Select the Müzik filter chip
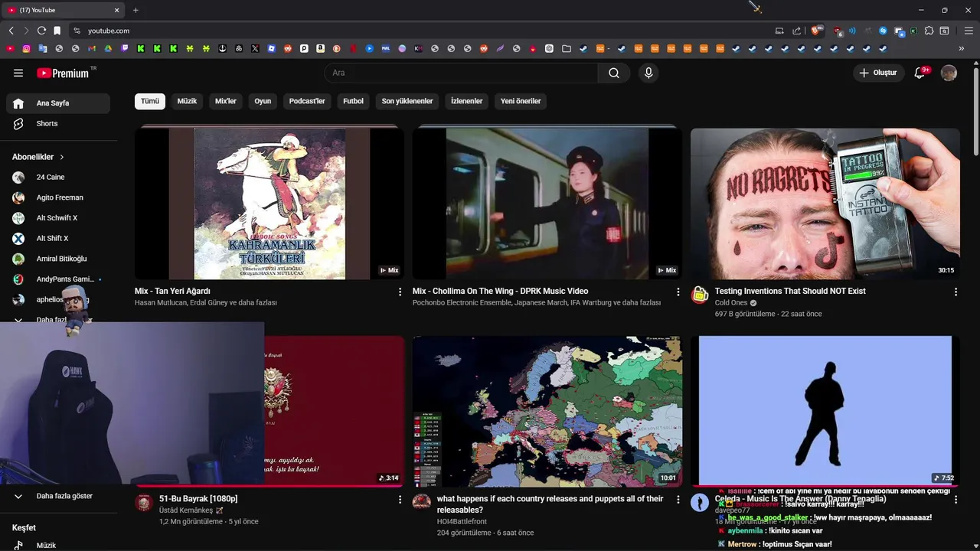 187,101
